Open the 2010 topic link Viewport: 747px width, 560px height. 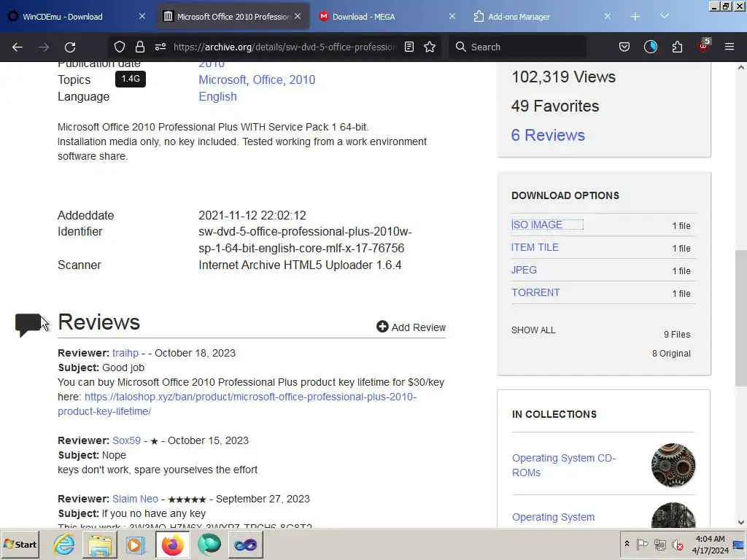[302, 79]
